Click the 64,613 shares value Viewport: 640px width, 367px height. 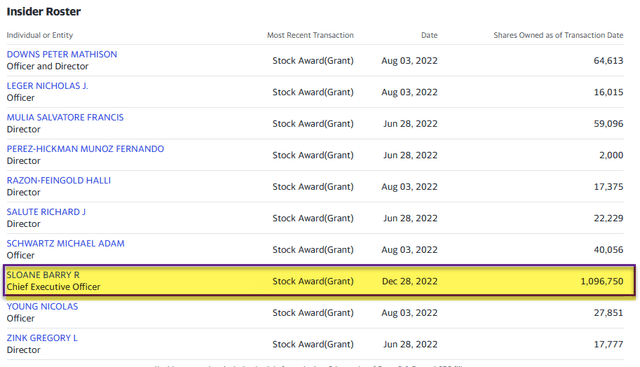(608, 60)
